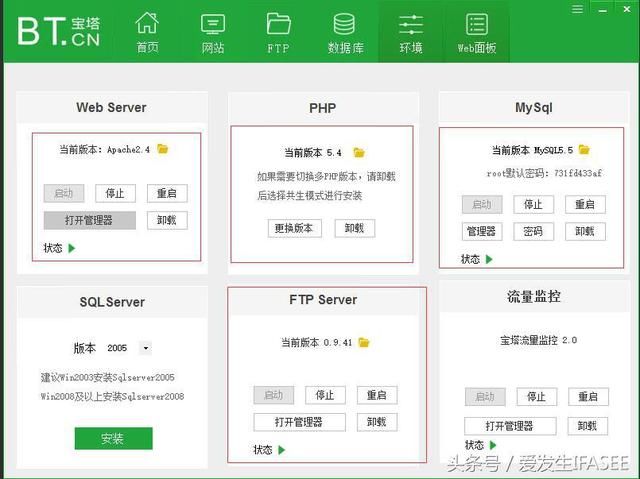The height and width of the screenshot is (479, 640).
Task: Open the 数据库 database icon
Action: coord(345,33)
